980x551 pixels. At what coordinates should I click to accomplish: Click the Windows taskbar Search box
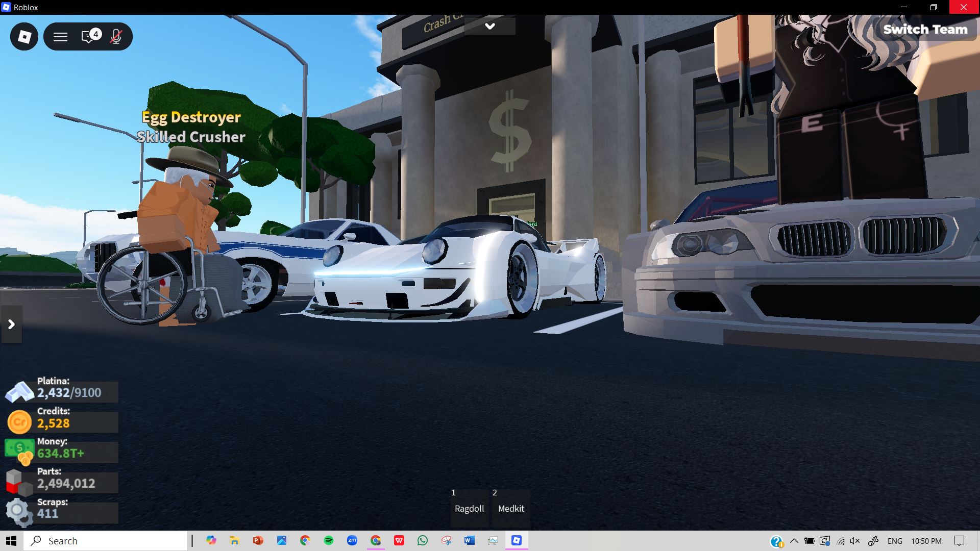point(107,541)
